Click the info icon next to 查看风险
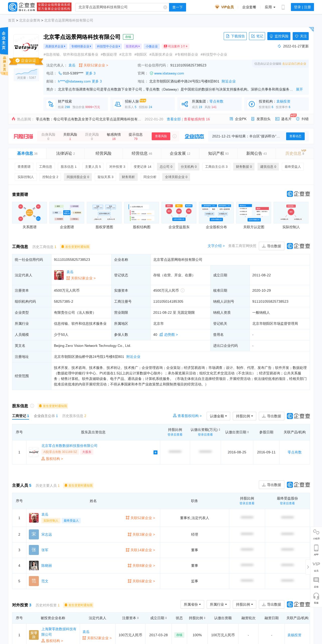The image size is (322, 644). pyautogui.click(x=175, y=136)
